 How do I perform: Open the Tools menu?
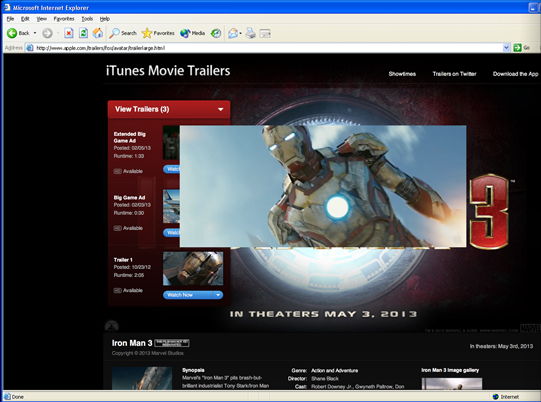(x=87, y=19)
